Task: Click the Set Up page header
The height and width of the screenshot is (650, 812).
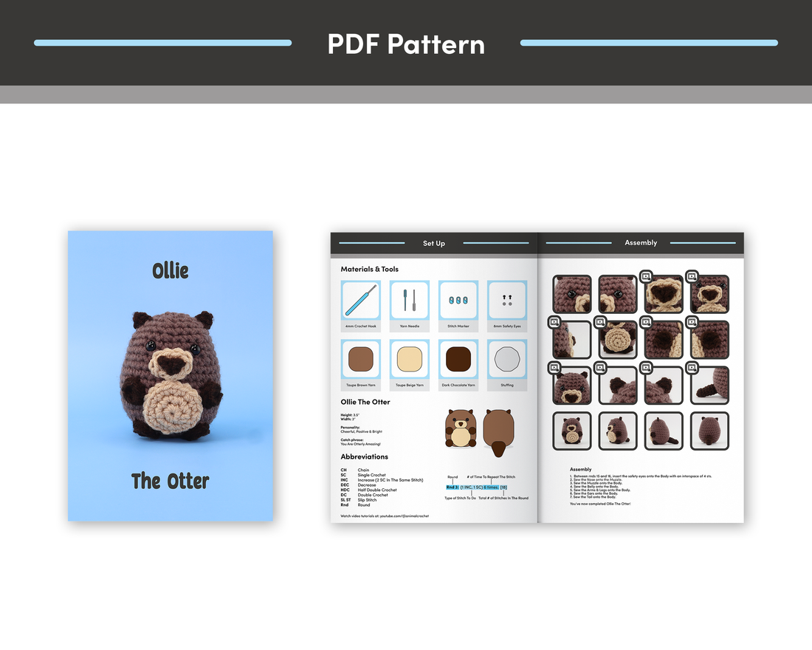Action: click(x=434, y=243)
